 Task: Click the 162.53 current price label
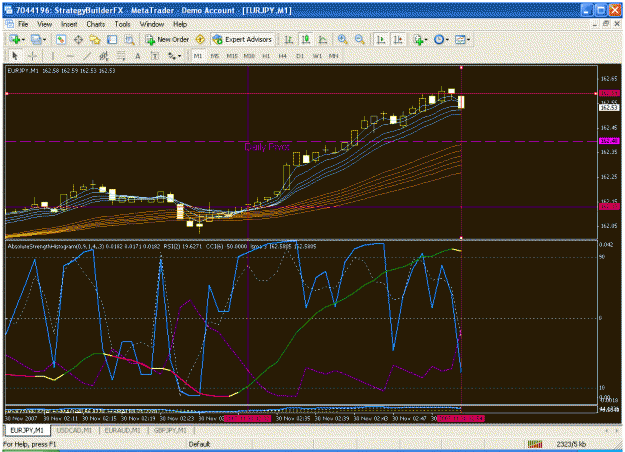[x=609, y=108]
